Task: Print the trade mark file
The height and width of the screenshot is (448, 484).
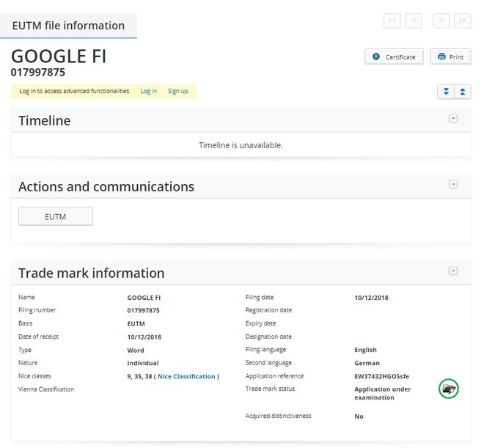Action: point(450,56)
